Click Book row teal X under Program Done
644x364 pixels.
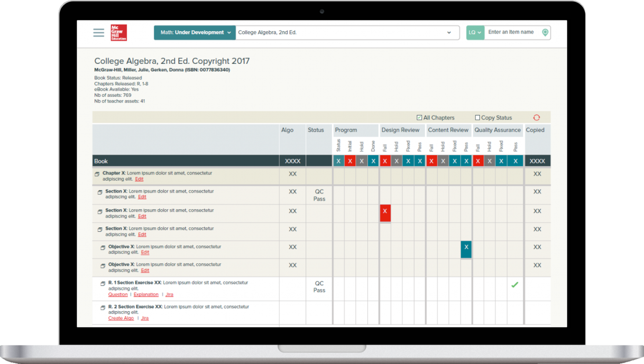[x=374, y=161]
